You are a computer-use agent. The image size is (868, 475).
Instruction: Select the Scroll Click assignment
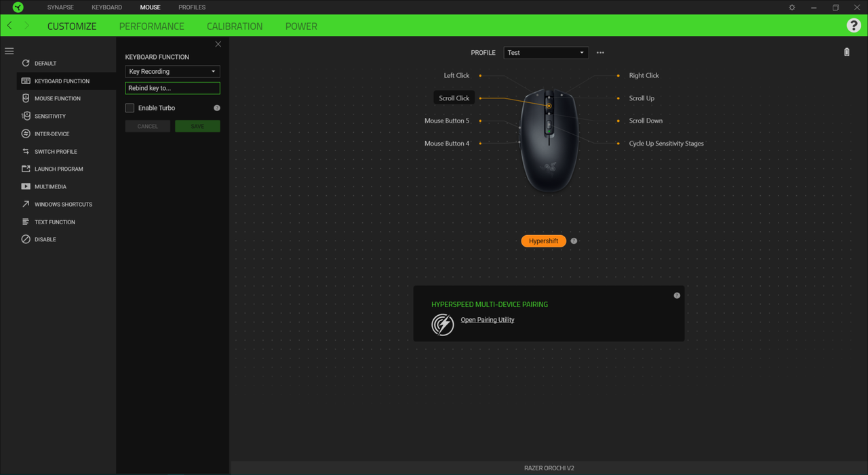coord(454,98)
